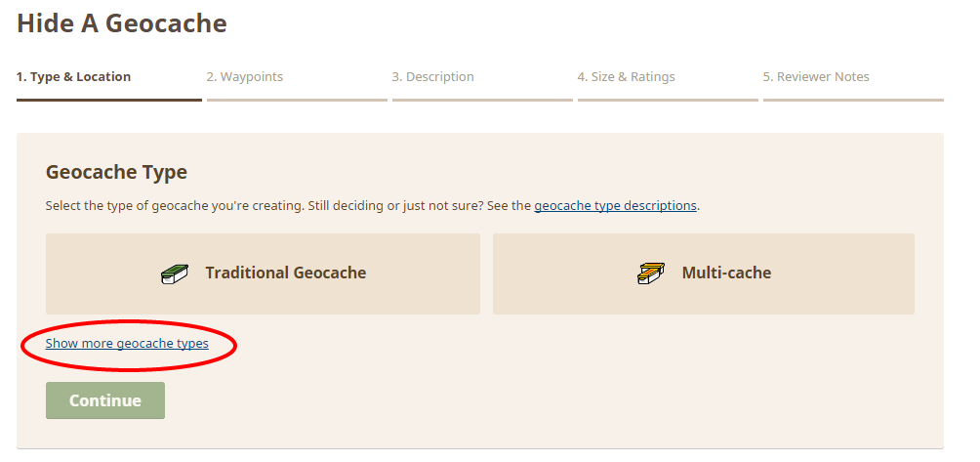Click the green Traditional Geocache container icon
This screenshot has height=462, width=980.
175,273
